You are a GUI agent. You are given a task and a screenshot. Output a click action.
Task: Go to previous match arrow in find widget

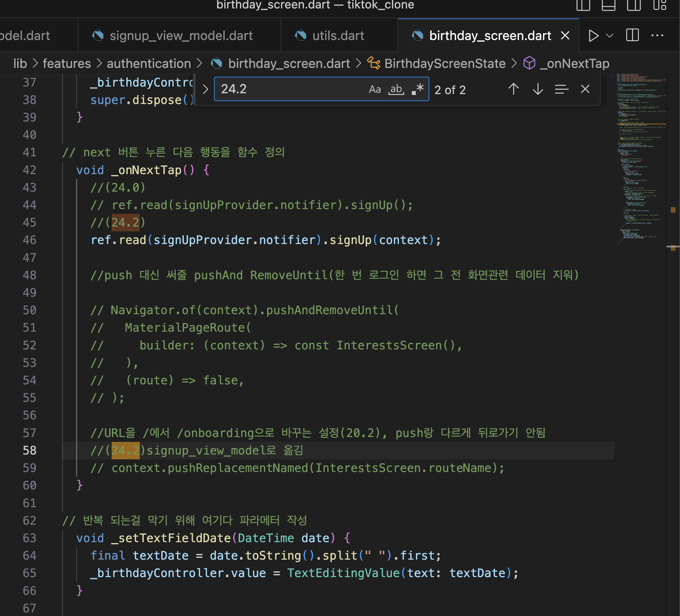(x=513, y=89)
